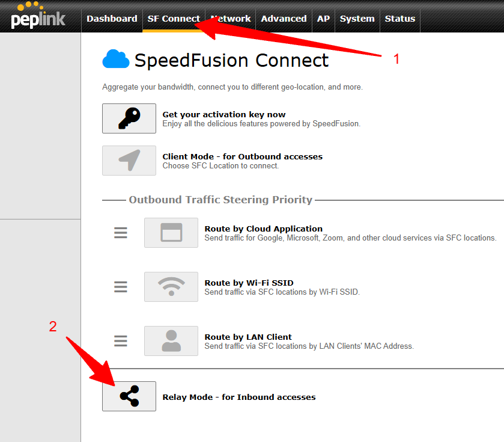Click 'Get your activation key now' link
The width and height of the screenshot is (504, 442).
click(224, 114)
